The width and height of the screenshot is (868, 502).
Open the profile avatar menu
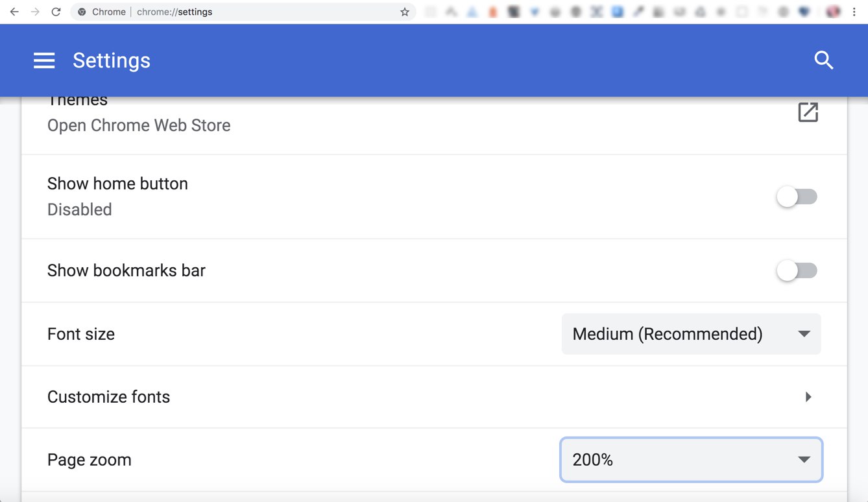click(833, 12)
